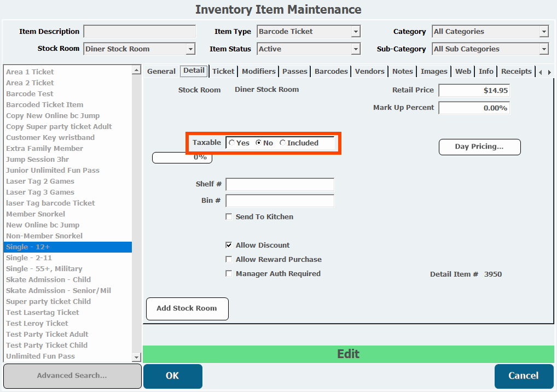This screenshot has width=557, height=392.
Task: Switch to the Modifiers tab
Action: (258, 72)
